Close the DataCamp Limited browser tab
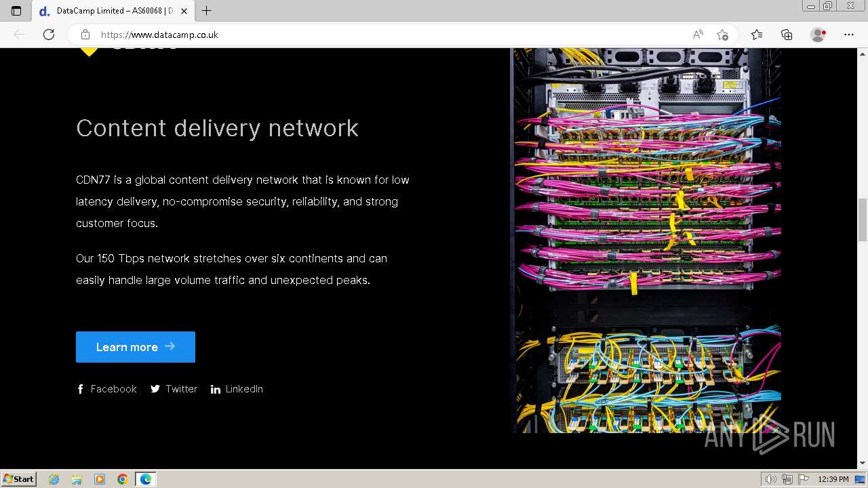Image resolution: width=868 pixels, height=488 pixels. pos(184,11)
